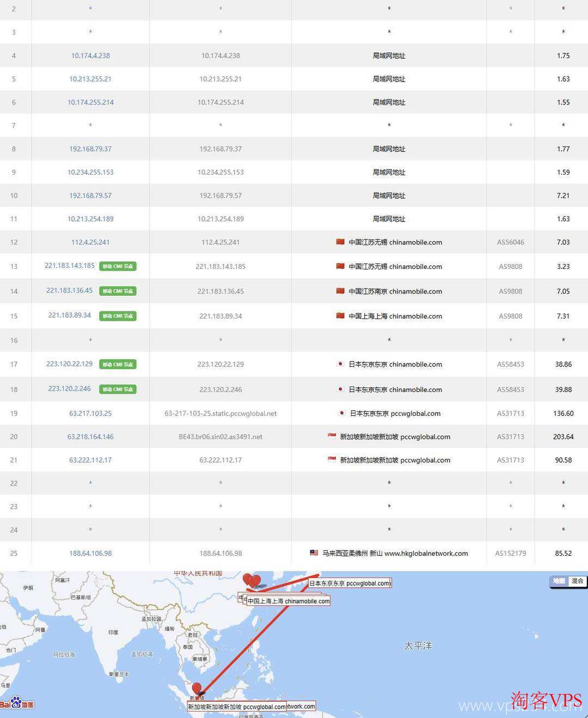The image size is (588, 718).
Task: Open the blue IP link 10.234.255.153
Action: click(90, 172)
